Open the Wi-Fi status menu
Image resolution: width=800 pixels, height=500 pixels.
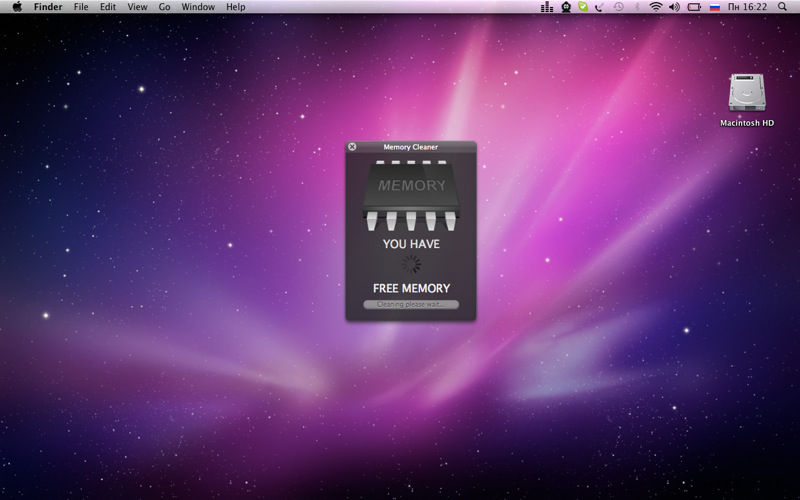pos(656,7)
